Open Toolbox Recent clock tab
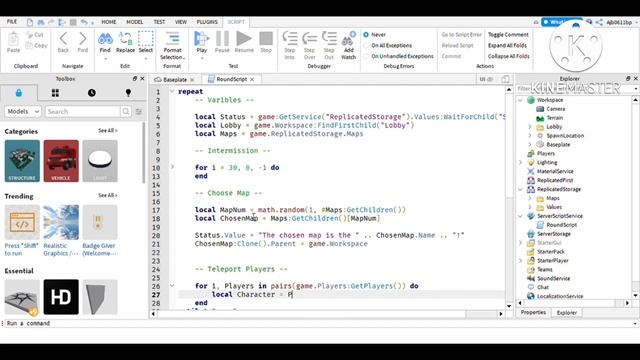The image size is (640, 360). (x=92, y=93)
